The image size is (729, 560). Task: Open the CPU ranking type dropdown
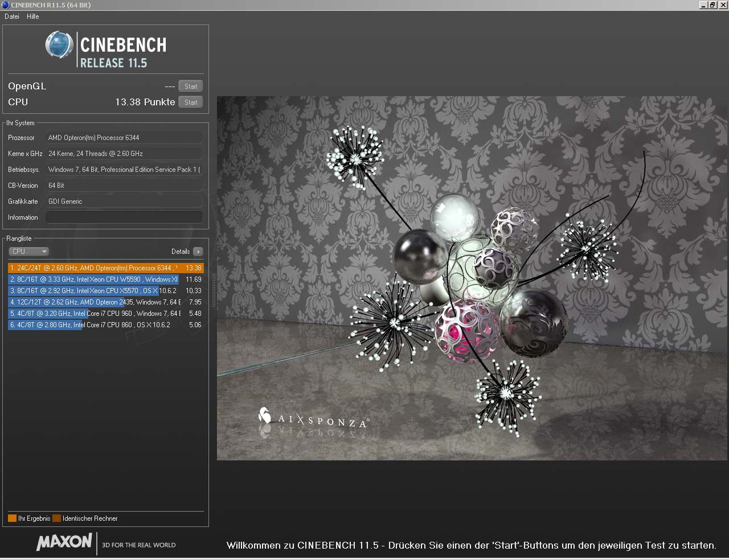(x=28, y=252)
